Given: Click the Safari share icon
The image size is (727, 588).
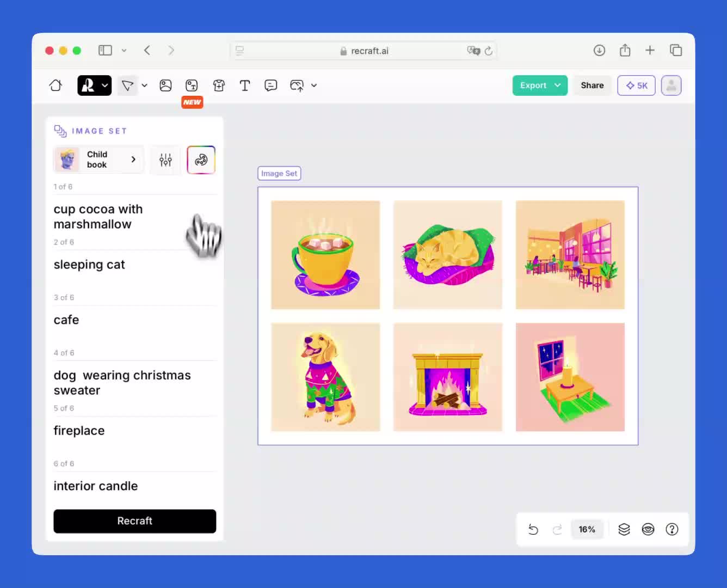Looking at the screenshot, I should click(x=625, y=50).
